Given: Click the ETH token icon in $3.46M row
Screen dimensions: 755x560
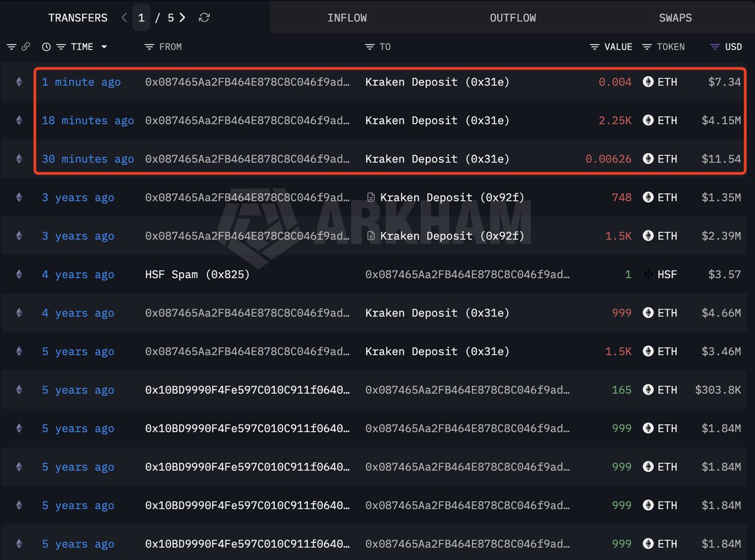Looking at the screenshot, I should (x=648, y=352).
